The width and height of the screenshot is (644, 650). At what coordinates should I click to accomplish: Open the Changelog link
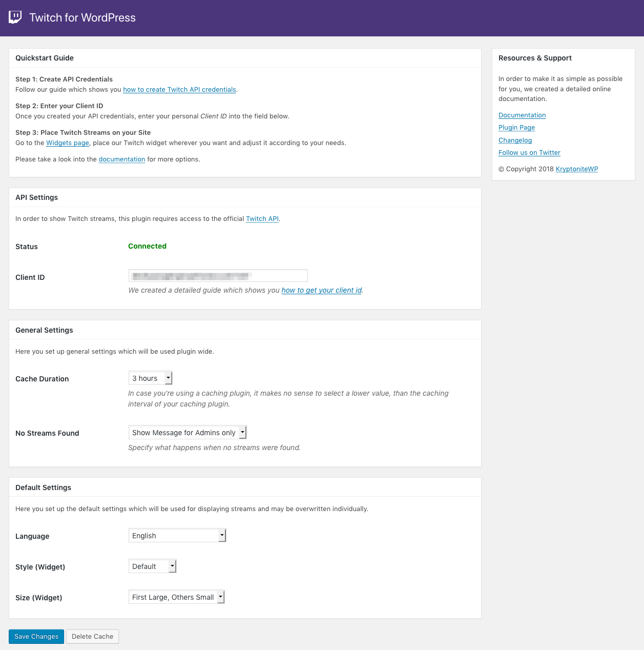tap(515, 140)
